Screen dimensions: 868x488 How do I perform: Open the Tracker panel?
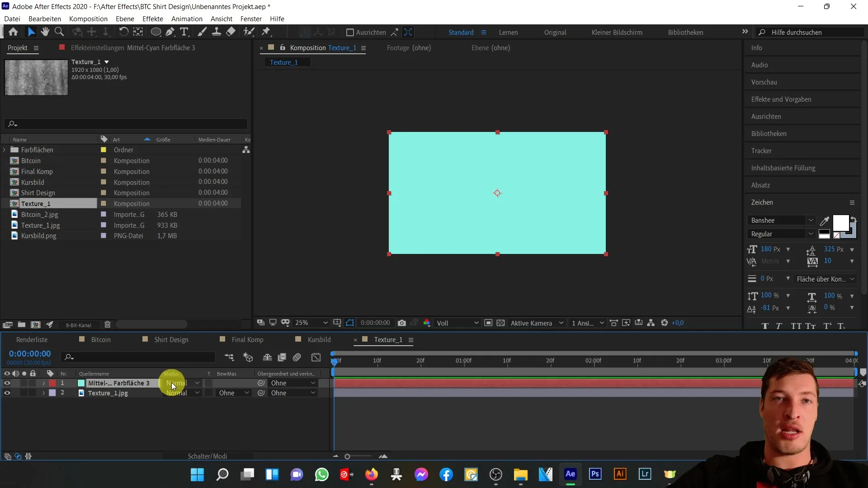[x=761, y=151]
